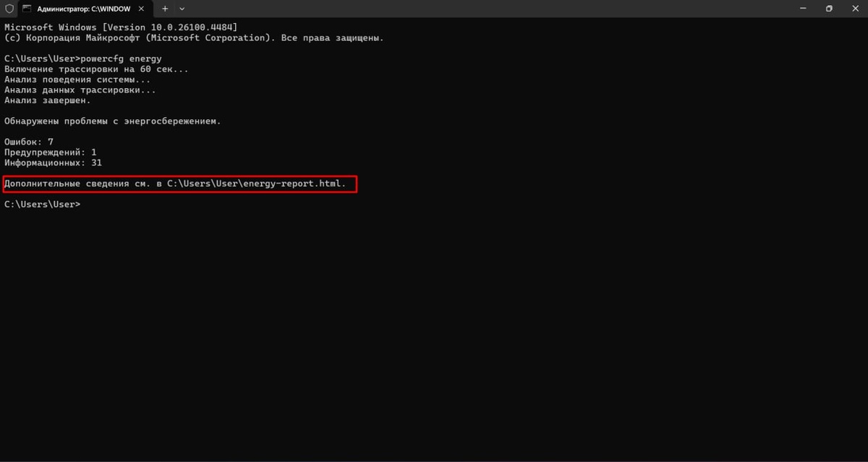This screenshot has width=868, height=462.
Task: Click the 'Предупреждений: 1' line
Action: pyautogui.click(x=51, y=153)
